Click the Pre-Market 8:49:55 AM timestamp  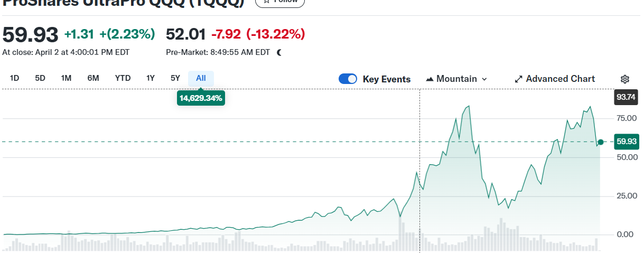coord(218,52)
